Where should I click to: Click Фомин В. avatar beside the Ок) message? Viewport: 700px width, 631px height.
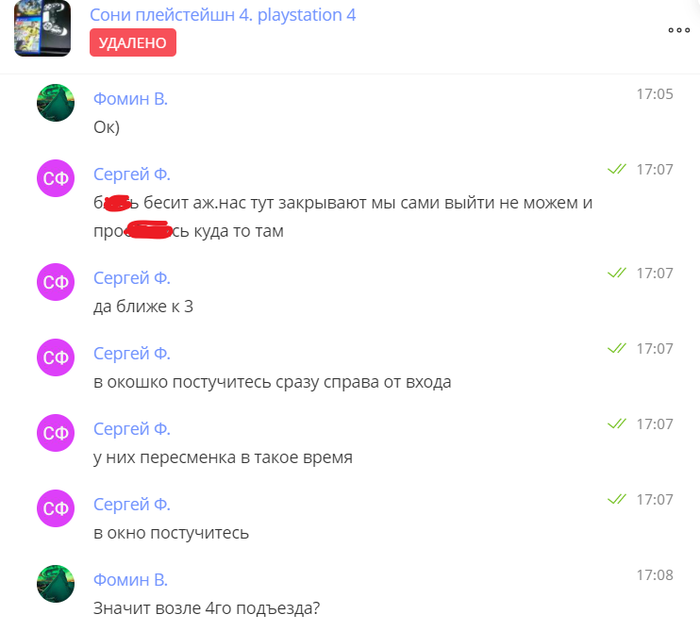(x=56, y=103)
